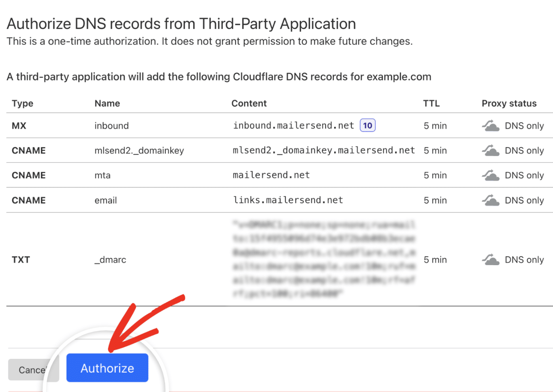Select the name cell 'mta'
Screen dimensions: 553x392
[102, 175]
